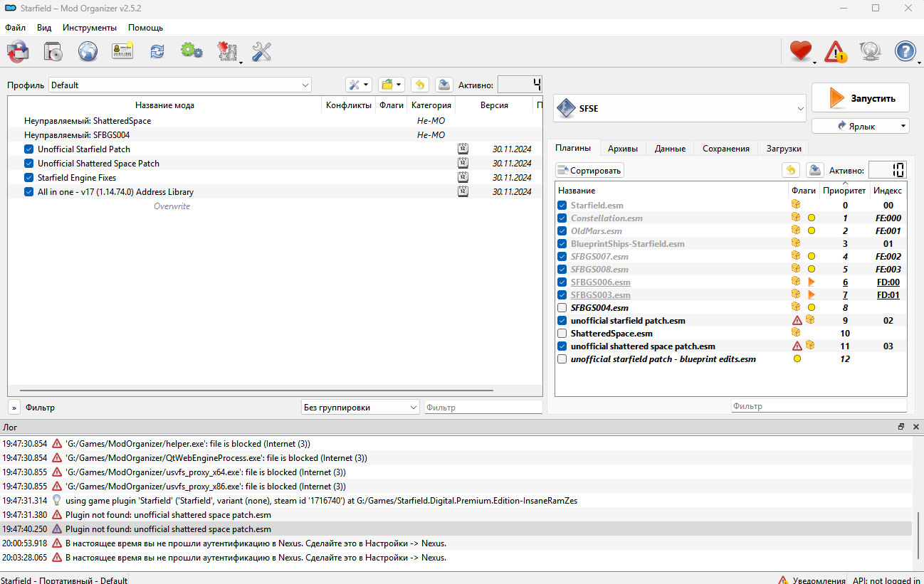
Task: Click yellow dot flag of Constellation.esm
Action: point(811,218)
